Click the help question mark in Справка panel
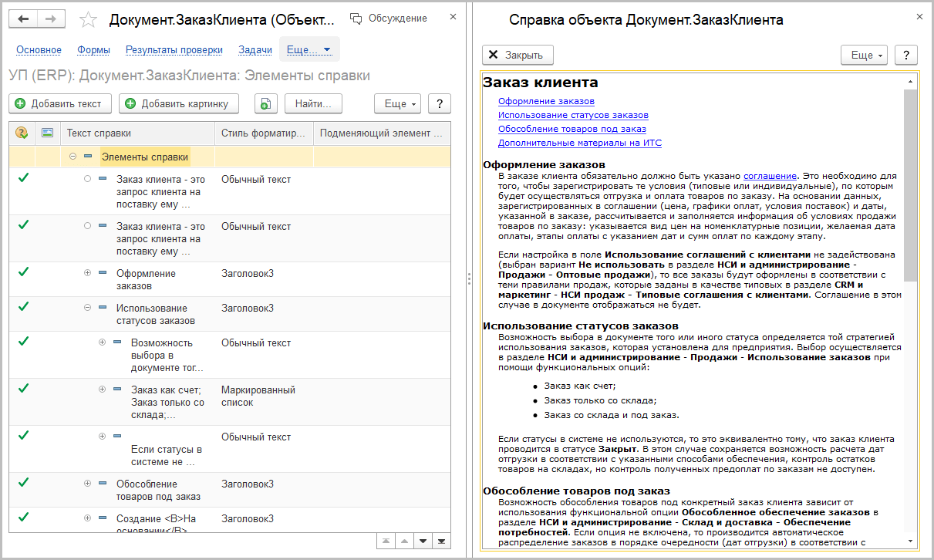The height and width of the screenshot is (560, 934). tap(905, 55)
